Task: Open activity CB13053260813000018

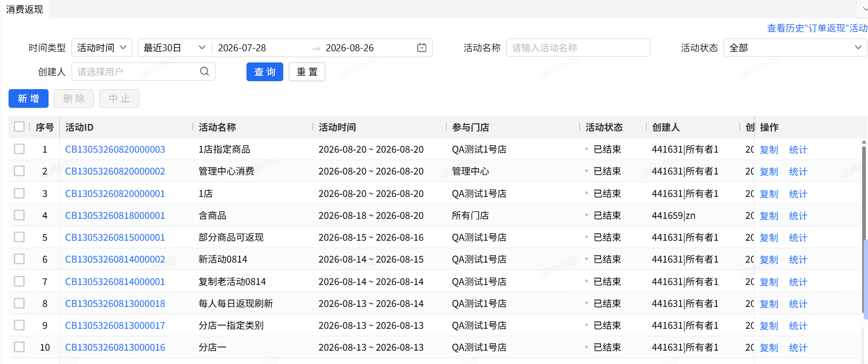Action: point(115,304)
